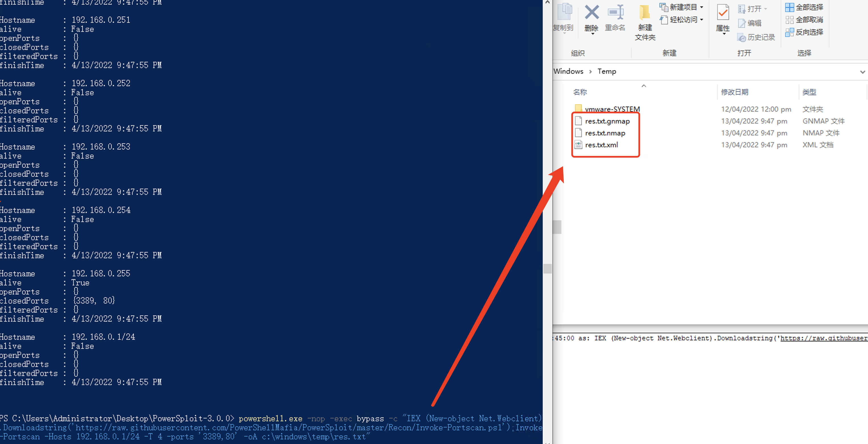Click the Explorer navigation pane scrollbar thumb
This screenshot has width=868, height=444.
pos(557,227)
